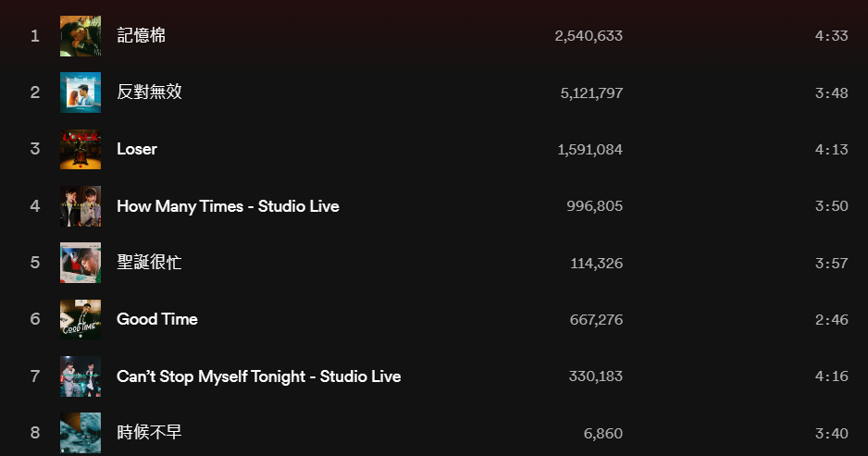Image resolution: width=868 pixels, height=456 pixels.
Task: Select the 時候不早 track title
Action: point(150,432)
